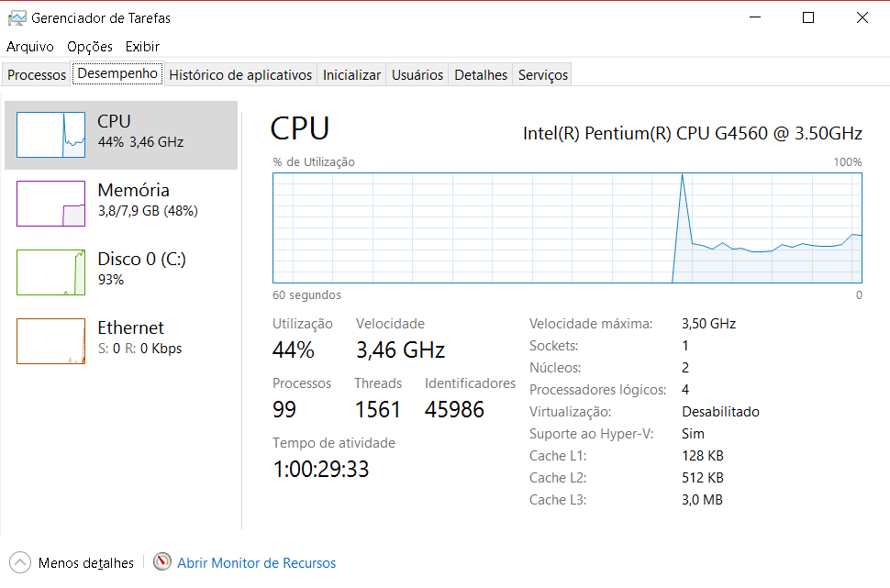Click the Menos detalhes button text
The image size is (890, 588).
[x=86, y=563]
